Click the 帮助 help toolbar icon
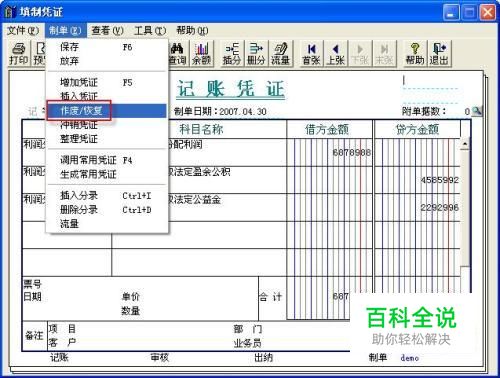Screen dimensions: 500x378 [x=415, y=54]
